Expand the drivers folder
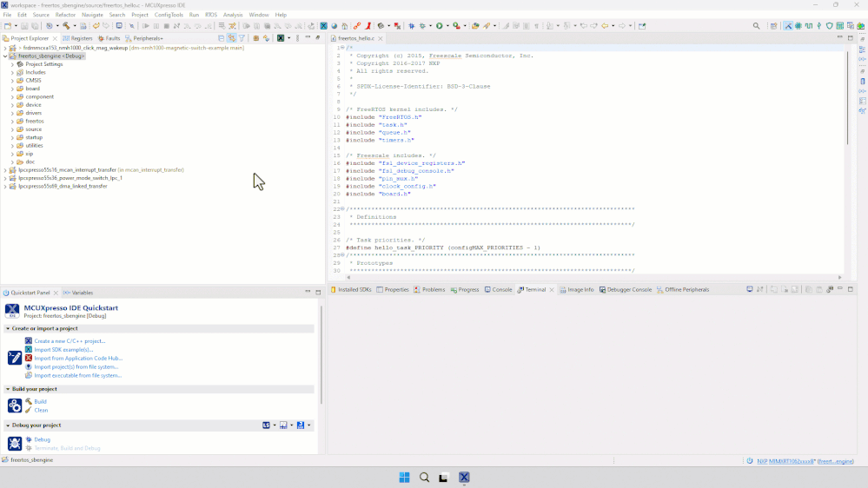This screenshot has height=488, width=868. coord(13,113)
